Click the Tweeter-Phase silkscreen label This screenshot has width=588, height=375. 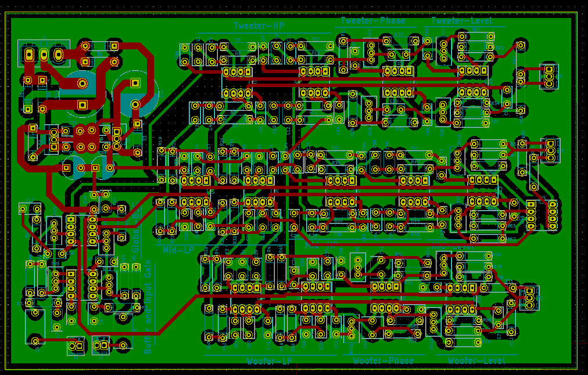coord(373,20)
